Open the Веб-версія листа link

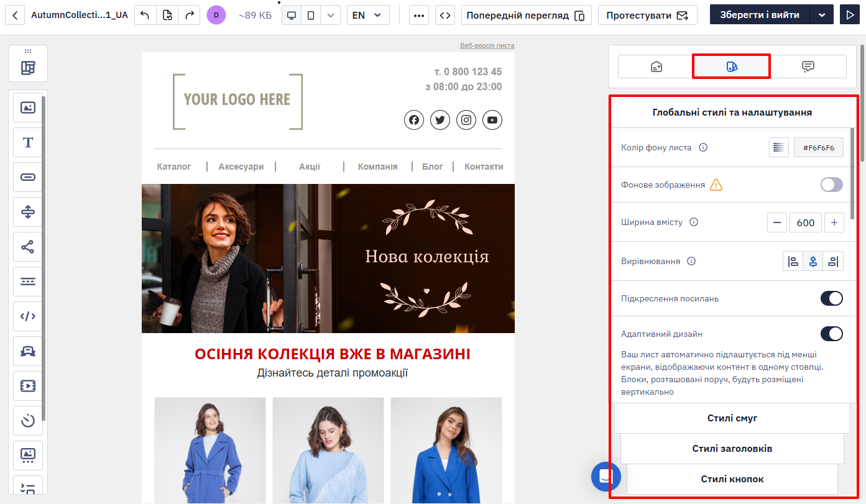point(487,45)
